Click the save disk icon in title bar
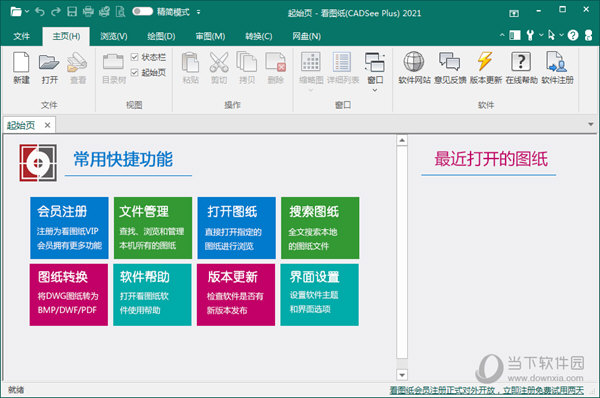Image resolution: width=600 pixels, height=398 pixels. [x=72, y=12]
